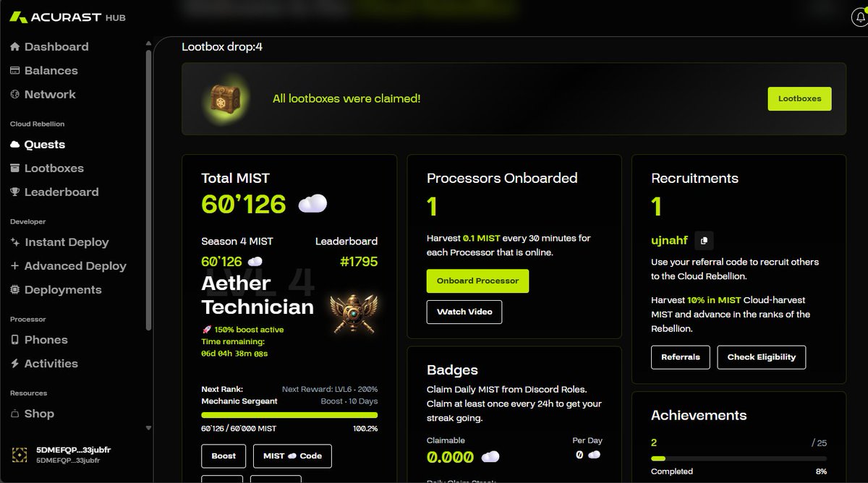Viewport: 868px width, 483px height.
Task: Click cloud icon next to Claimable 0.000
Action: [x=490, y=457]
